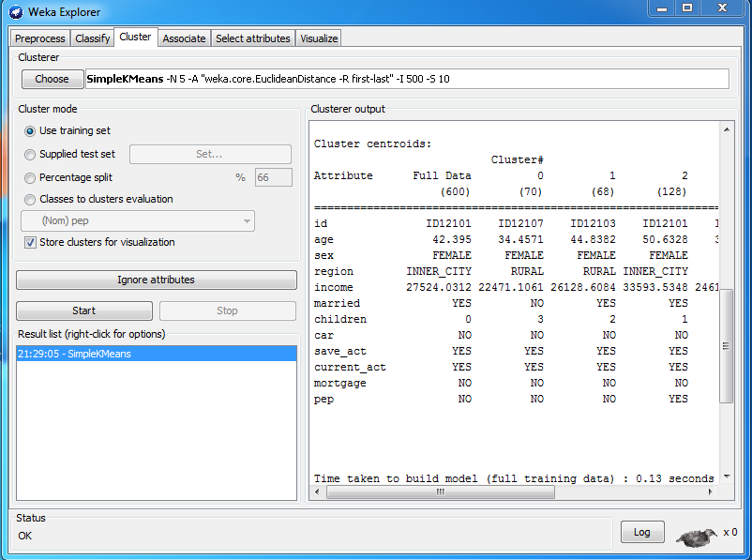Click the Status OK text
Viewport: 752px width, 560px height.
(25, 536)
